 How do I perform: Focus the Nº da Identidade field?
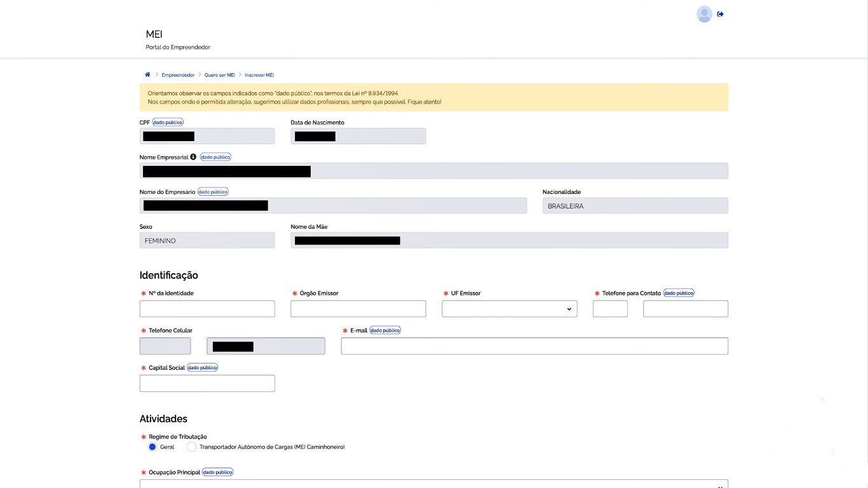click(207, 309)
